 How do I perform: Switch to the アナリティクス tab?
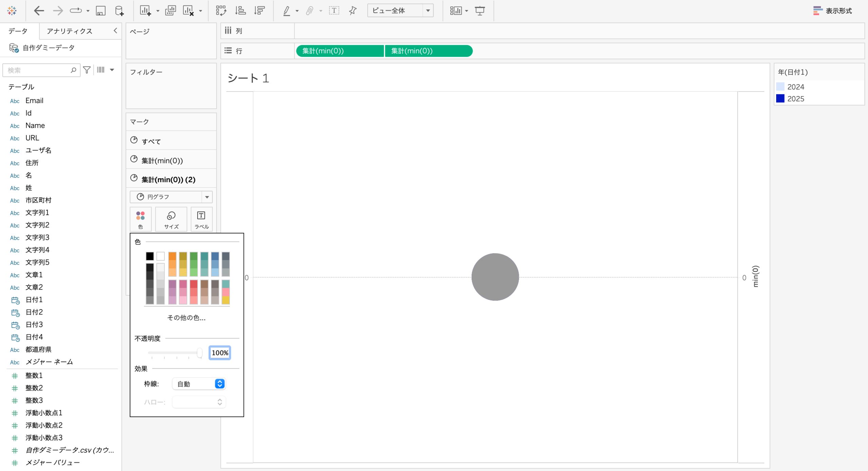click(x=70, y=31)
